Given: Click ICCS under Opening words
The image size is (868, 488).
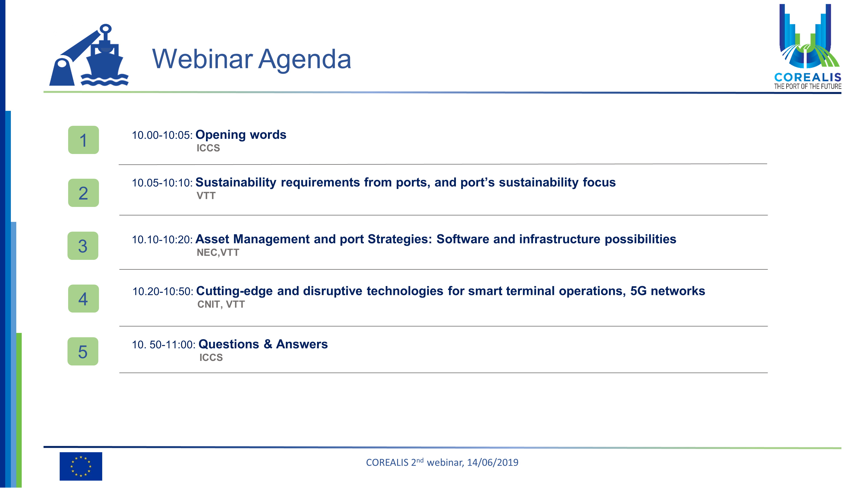Looking at the screenshot, I should coord(208,148).
